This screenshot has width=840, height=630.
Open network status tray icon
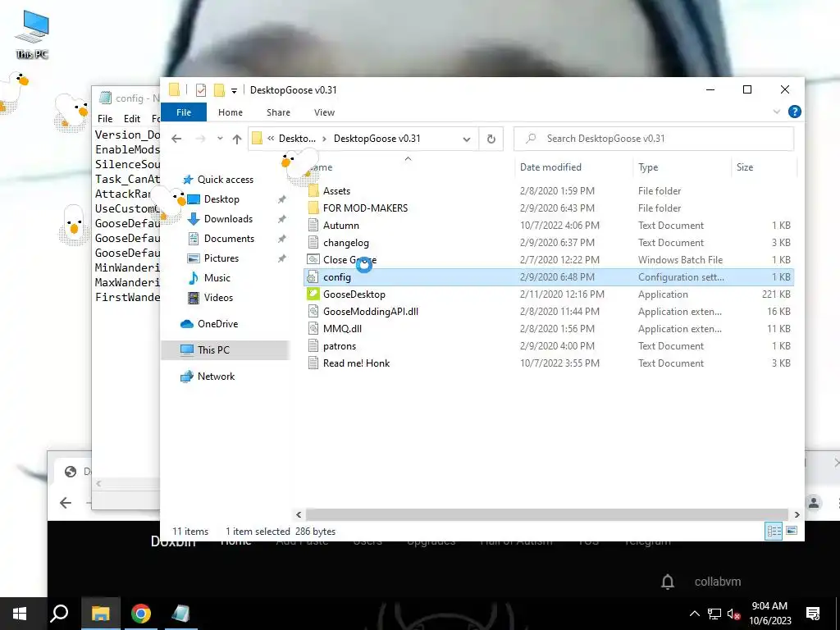tap(714, 614)
